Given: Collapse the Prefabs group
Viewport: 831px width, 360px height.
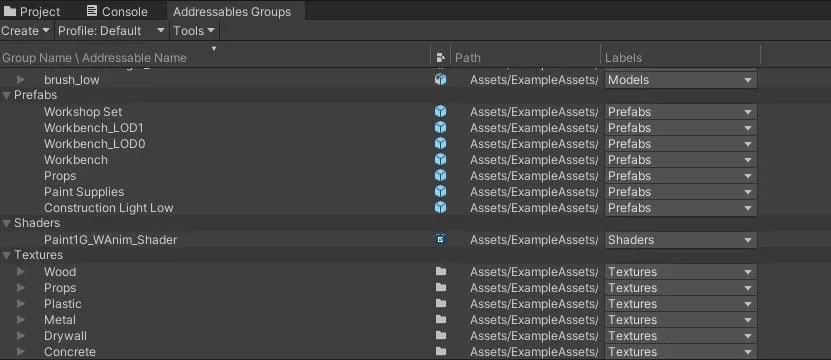Looking at the screenshot, I should [x=7, y=95].
